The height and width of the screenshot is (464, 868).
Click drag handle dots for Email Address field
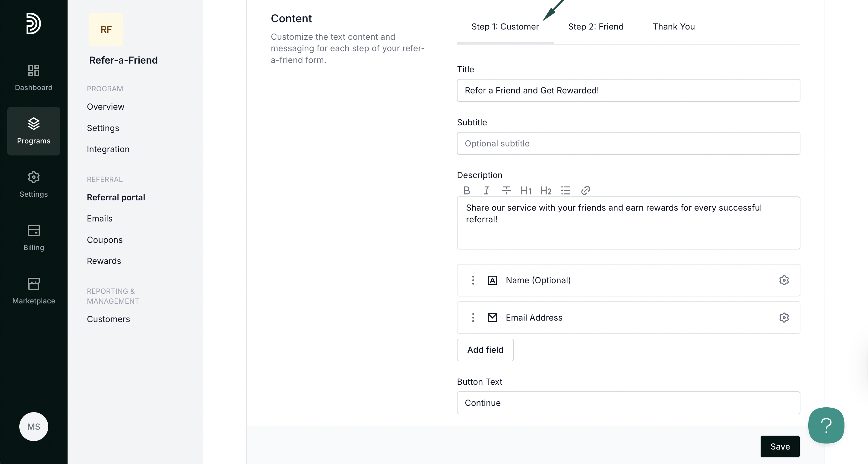[x=473, y=318]
